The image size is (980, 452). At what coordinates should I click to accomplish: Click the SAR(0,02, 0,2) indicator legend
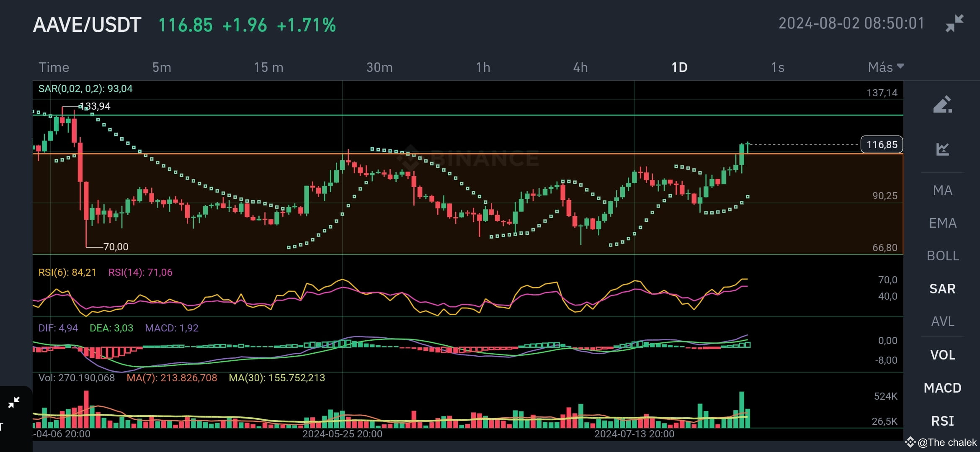point(85,89)
